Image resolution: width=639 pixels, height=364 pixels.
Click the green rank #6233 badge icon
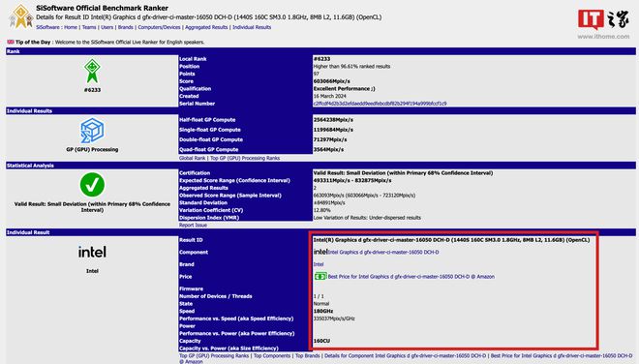[92, 72]
